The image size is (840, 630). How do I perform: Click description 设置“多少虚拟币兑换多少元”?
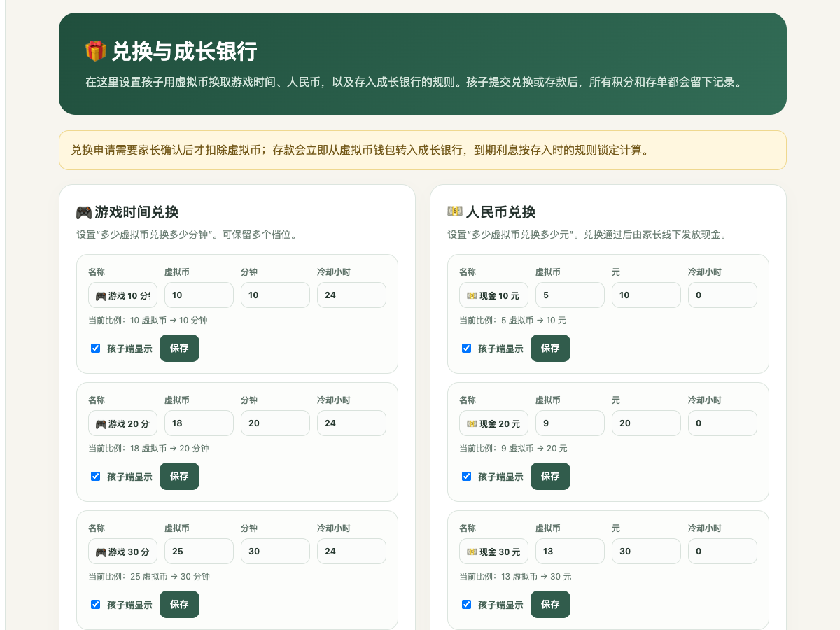pos(587,234)
